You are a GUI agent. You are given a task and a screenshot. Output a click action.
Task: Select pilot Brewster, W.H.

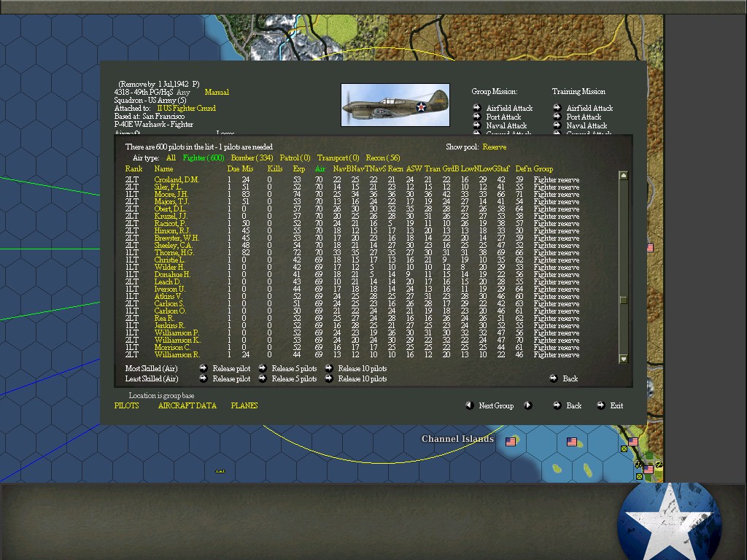click(x=177, y=238)
